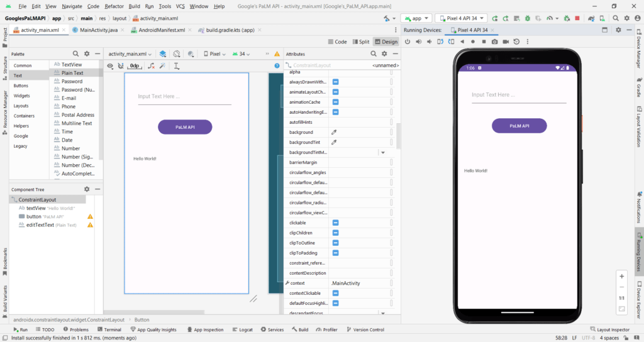Pick background resource eyedropper icon
644x342 pixels.
click(x=334, y=132)
